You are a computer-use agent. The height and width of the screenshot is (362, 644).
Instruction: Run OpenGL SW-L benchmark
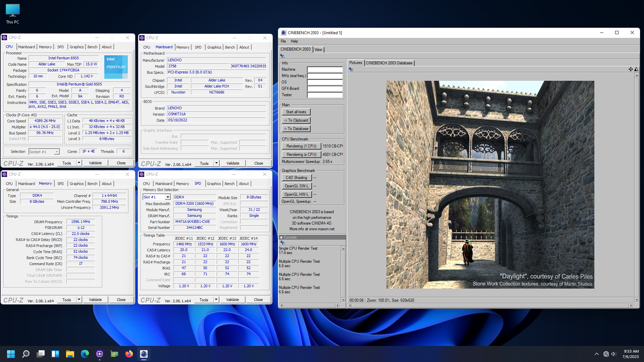click(297, 186)
